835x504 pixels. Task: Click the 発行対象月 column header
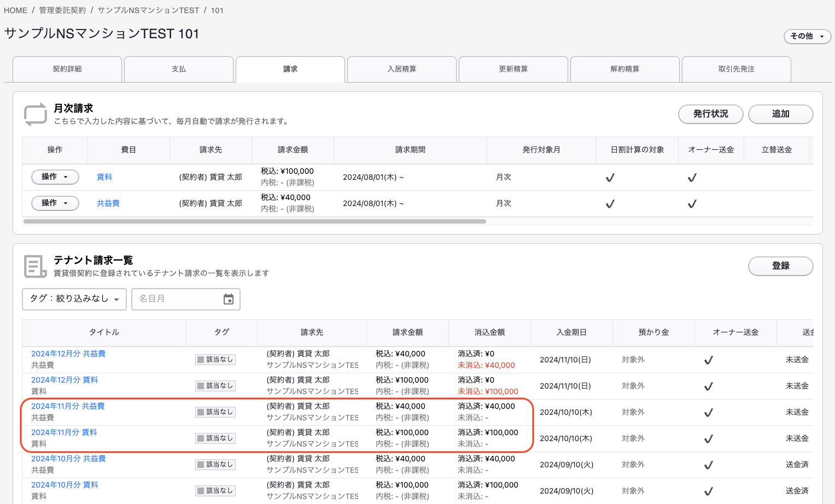click(x=541, y=150)
